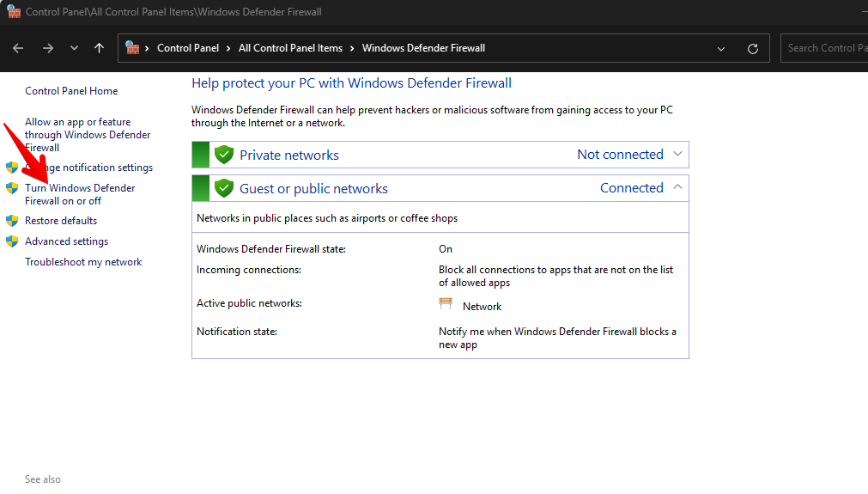868x494 pixels.
Task: Click the green shield beside Guest or public networks
Action: click(x=224, y=188)
